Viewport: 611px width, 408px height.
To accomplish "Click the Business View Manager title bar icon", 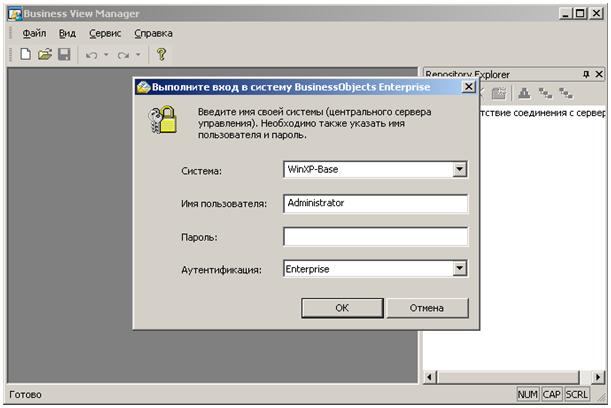I will pyautogui.click(x=15, y=14).
